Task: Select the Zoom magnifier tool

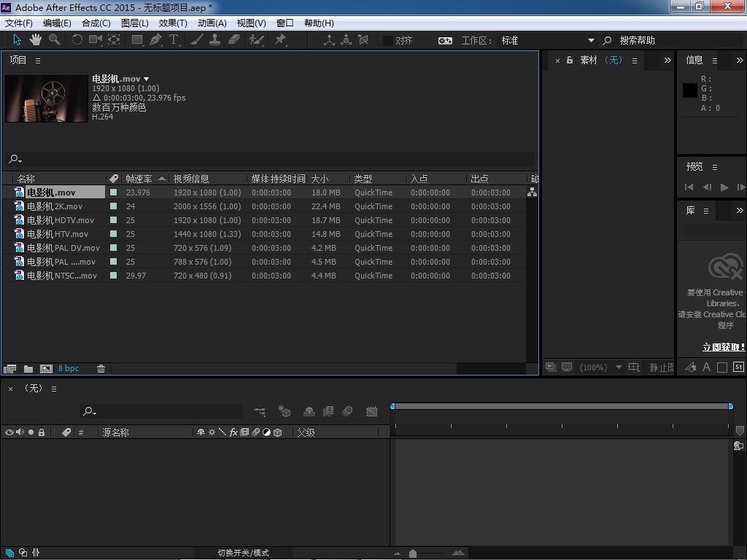Action: (x=54, y=40)
